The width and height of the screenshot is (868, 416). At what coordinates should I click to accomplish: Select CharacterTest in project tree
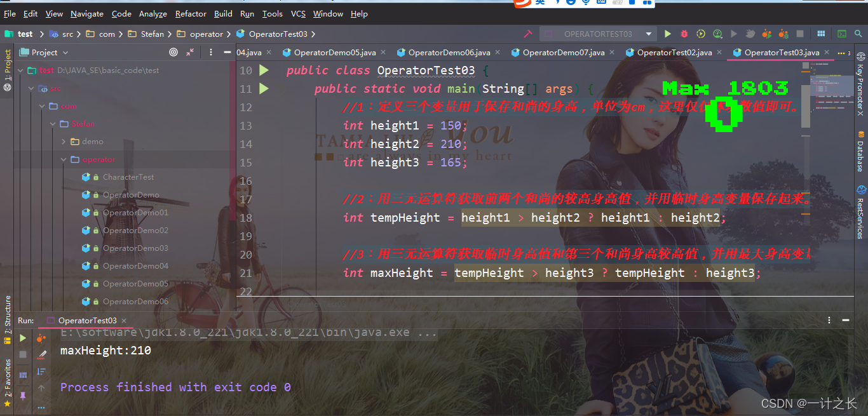pyautogui.click(x=128, y=177)
